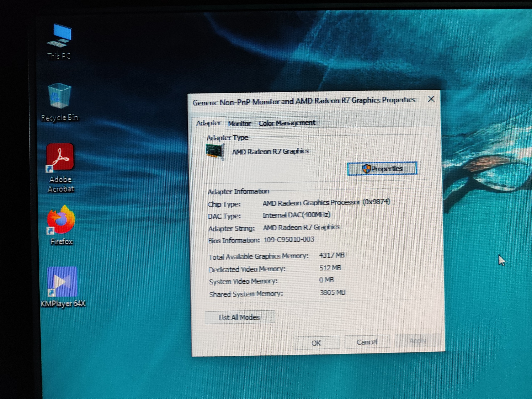Open the Color Management tab
Screen dimensions: 532x399
coord(286,123)
